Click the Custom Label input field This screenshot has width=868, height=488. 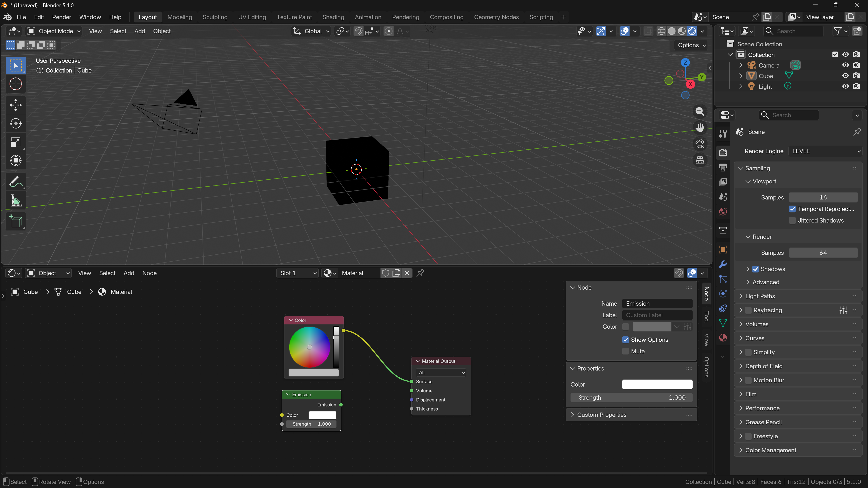(x=657, y=315)
